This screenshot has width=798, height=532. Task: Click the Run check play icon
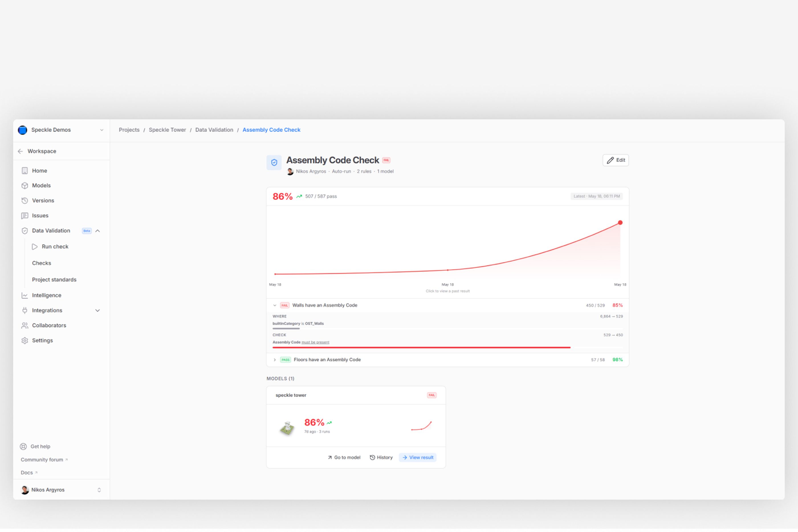34,247
